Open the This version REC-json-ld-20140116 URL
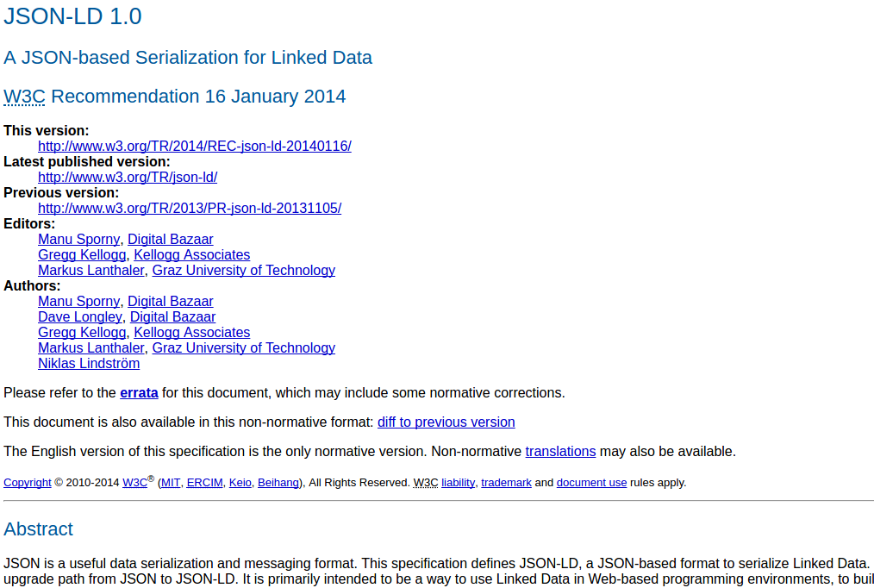 coord(195,146)
